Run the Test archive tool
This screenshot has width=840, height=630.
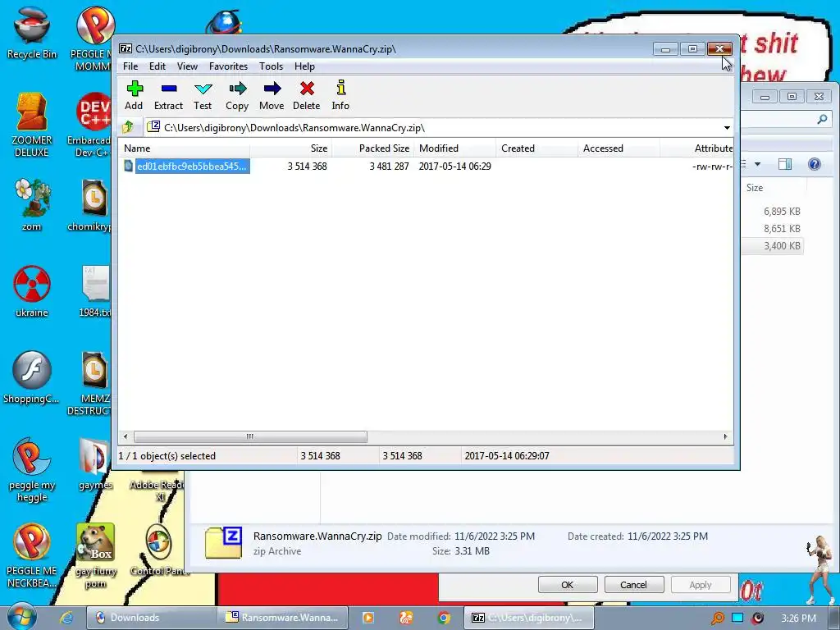point(203,95)
